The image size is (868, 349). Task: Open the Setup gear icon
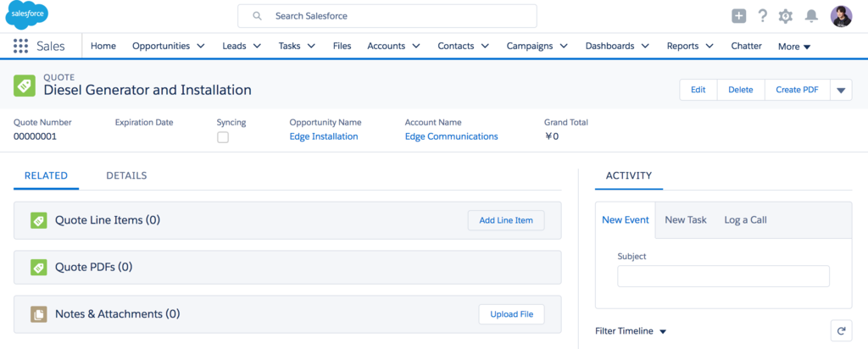click(x=785, y=16)
